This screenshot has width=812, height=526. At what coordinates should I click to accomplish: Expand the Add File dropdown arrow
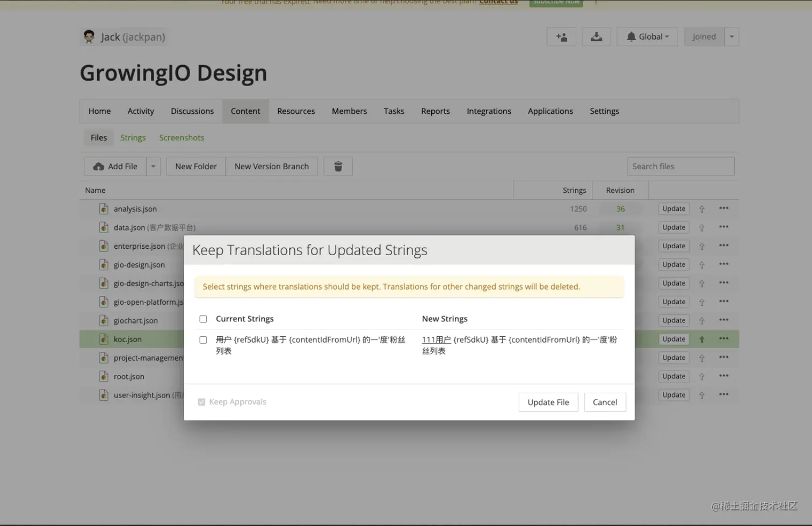153,167
